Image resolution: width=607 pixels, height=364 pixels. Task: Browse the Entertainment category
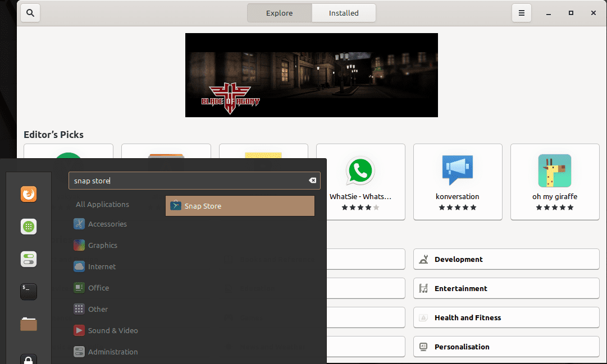pos(506,289)
